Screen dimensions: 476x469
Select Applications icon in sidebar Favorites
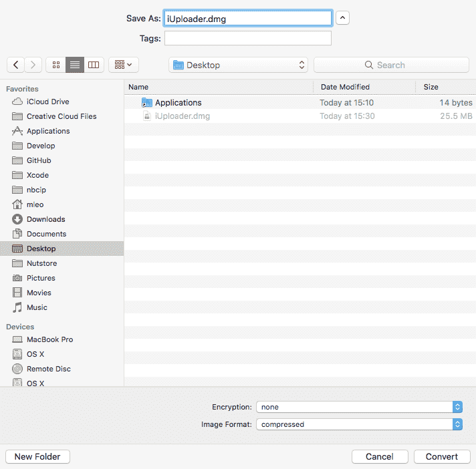click(17, 131)
